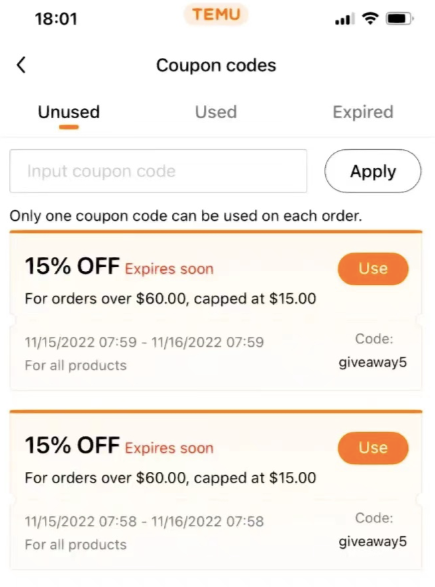Image resolution: width=435 pixels, height=587 pixels.
Task: Tap the TEMU logo badge at top
Action: (216, 15)
